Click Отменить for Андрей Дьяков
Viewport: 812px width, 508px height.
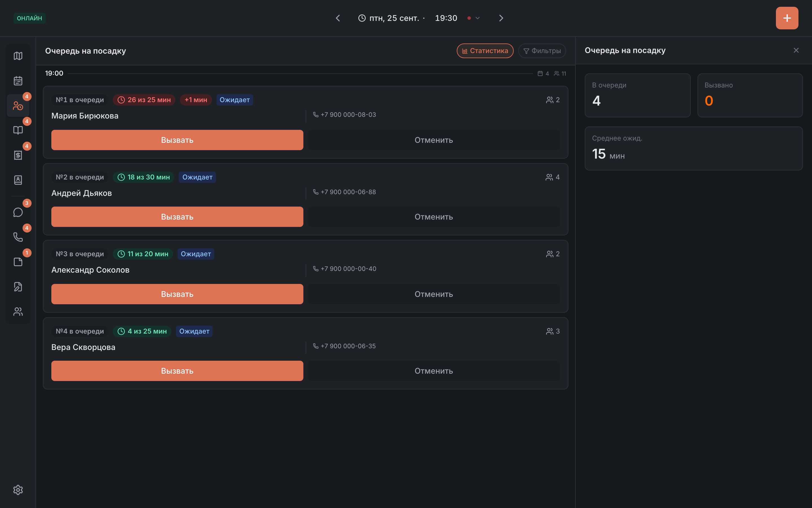[434, 217]
